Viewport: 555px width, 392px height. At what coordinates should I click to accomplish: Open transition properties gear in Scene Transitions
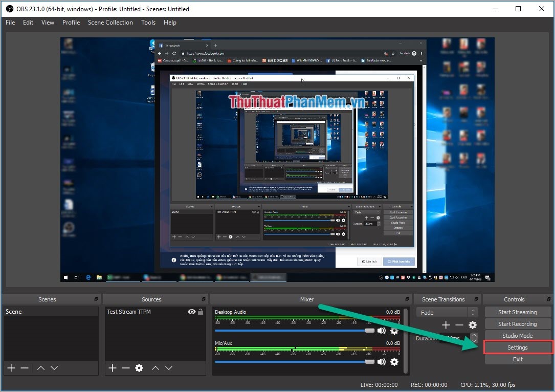coord(473,324)
